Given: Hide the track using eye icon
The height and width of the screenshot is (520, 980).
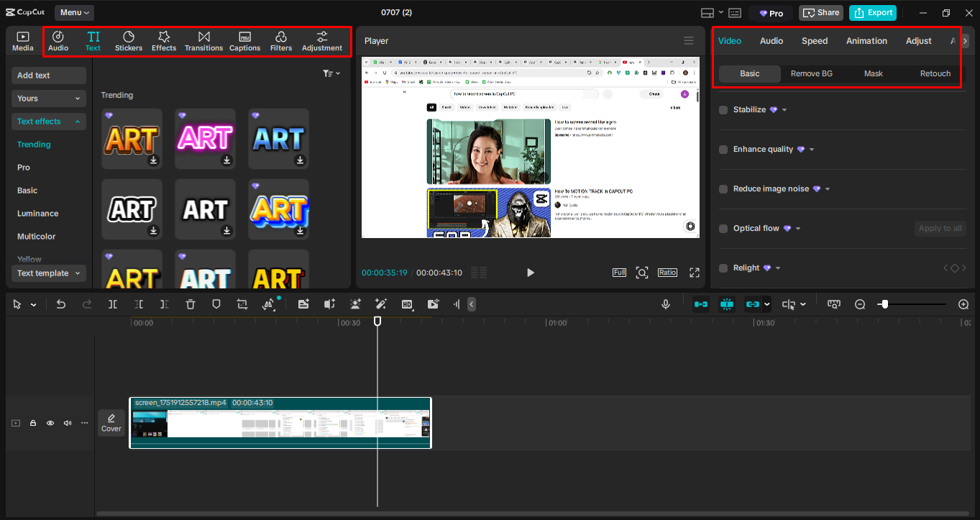Looking at the screenshot, I should point(50,423).
